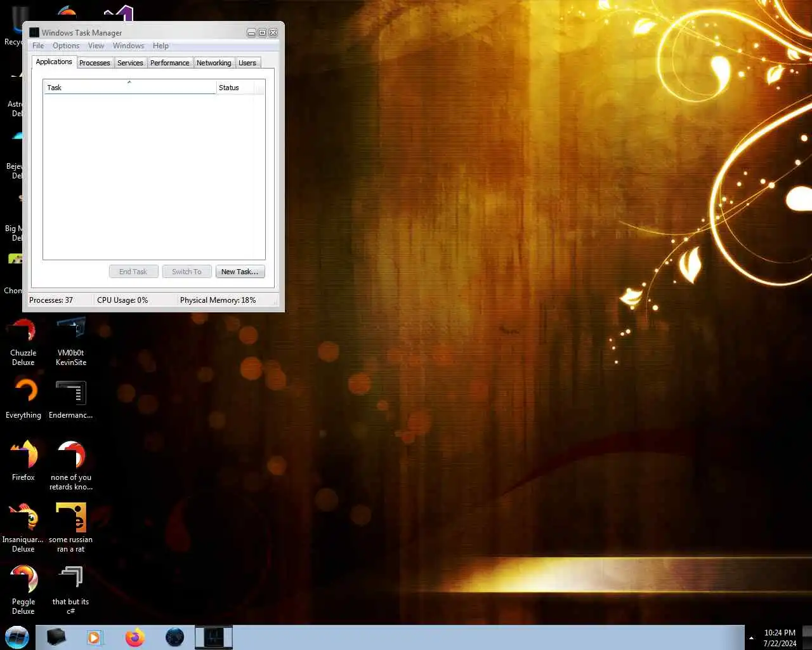Click the Task Manager title bar icon
The height and width of the screenshot is (650, 812).
(34, 32)
